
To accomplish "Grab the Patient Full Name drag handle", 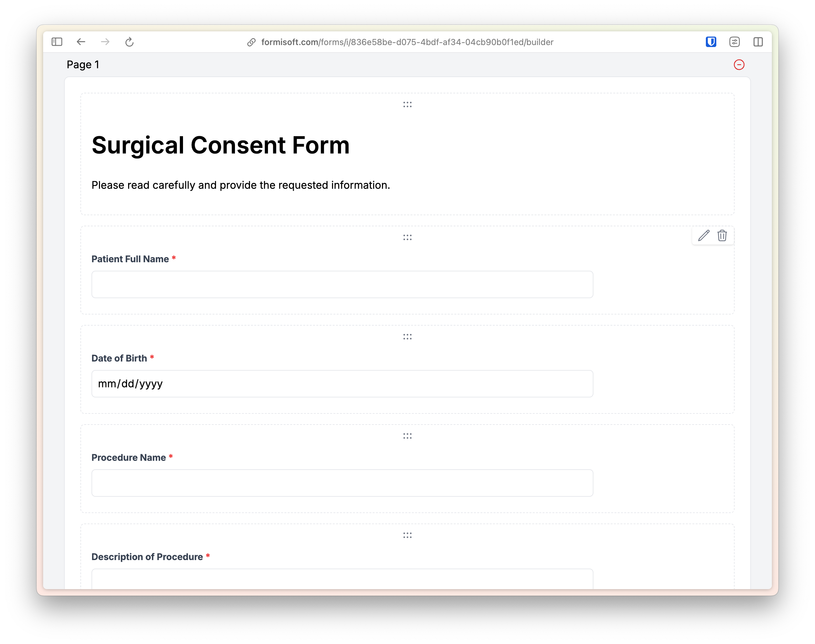I will coord(407,237).
